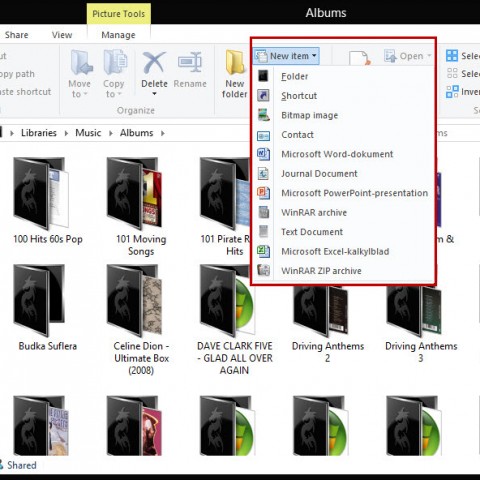Image resolution: width=480 pixels, height=480 pixels.
Task: Click the Folder icon in New item menu
Action: pyautogui.click(x=263, y=76)
